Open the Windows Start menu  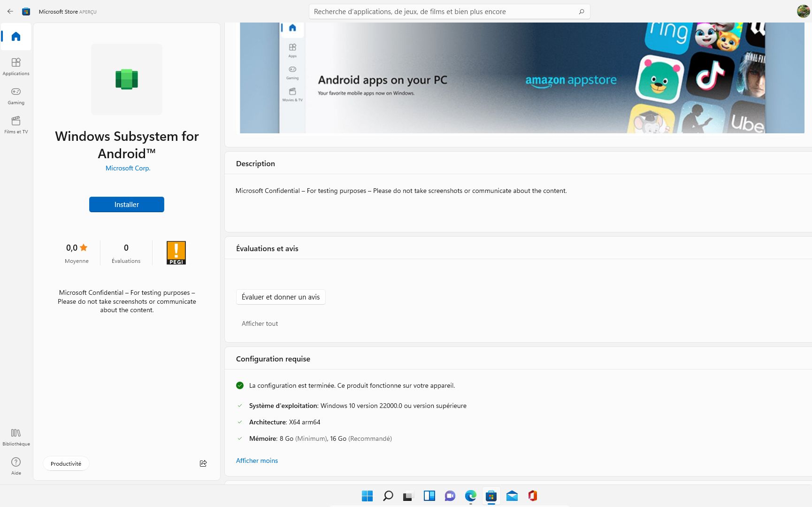(x=367, y=496)
